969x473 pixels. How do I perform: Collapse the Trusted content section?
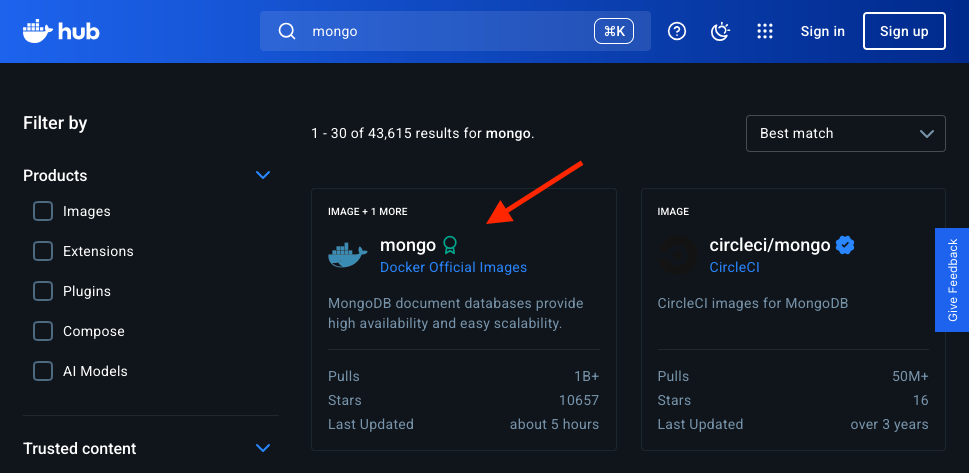point(263,448)
